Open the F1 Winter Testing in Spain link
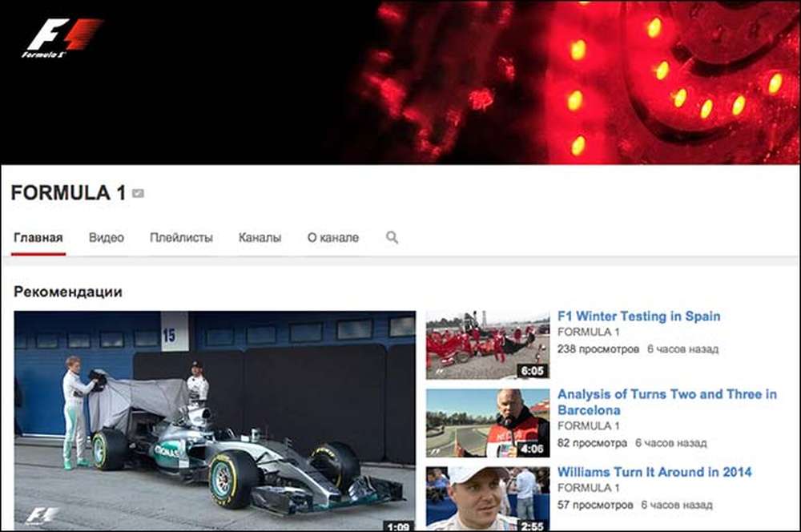 (x=639, y=316)
